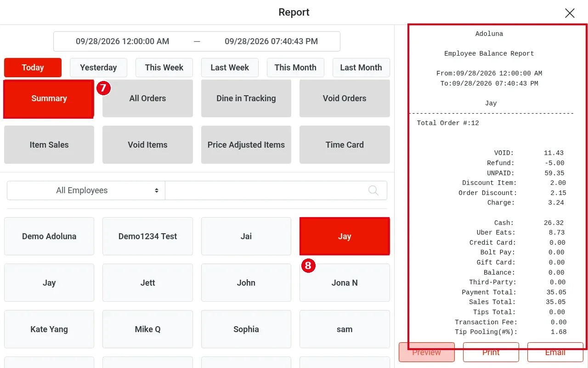Screen dimensions: 588x368
Task: Click the Uber Eats: 8.73 line
Action: 521,233
